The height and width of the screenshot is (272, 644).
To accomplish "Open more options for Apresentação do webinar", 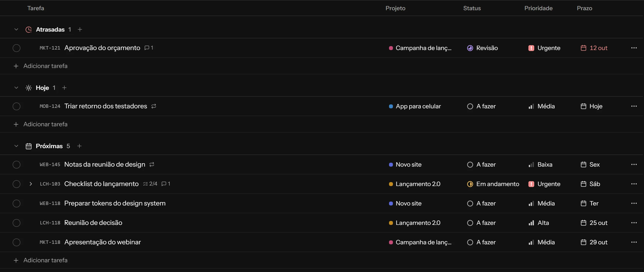I will point(634,242).
